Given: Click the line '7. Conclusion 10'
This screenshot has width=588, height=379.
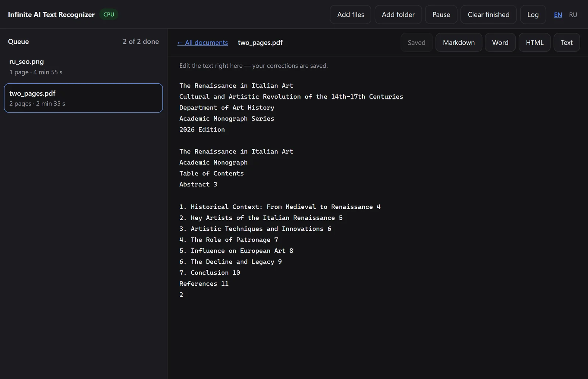Looking at the screenshot, I should 209,273.
